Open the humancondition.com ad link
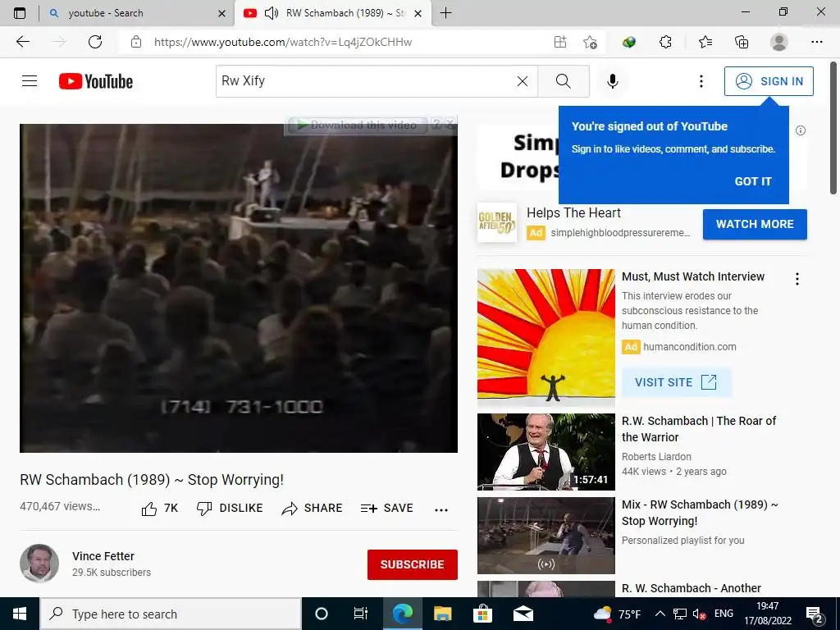Screen dimensions: 840x630 pos(689,347)
